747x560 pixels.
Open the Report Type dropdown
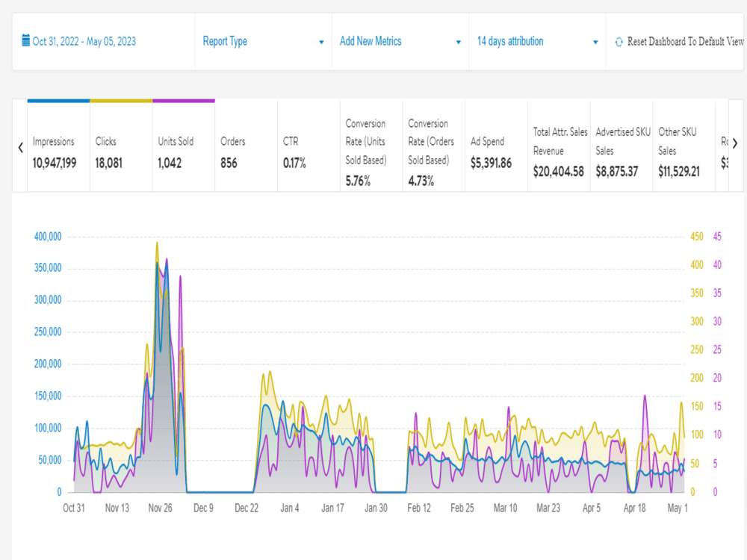[263, 41]
